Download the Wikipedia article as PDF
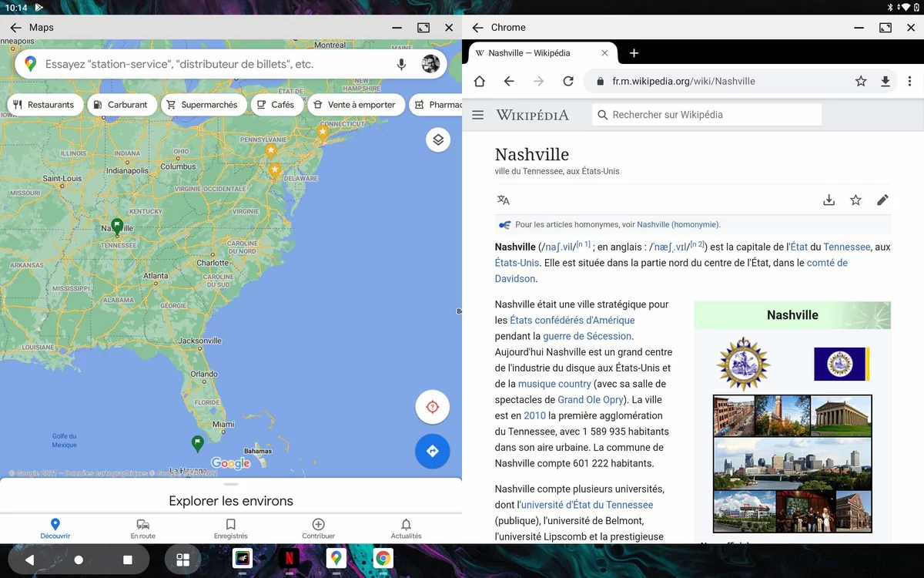Screen dimensions: 924x578 [x=829, y=200]
